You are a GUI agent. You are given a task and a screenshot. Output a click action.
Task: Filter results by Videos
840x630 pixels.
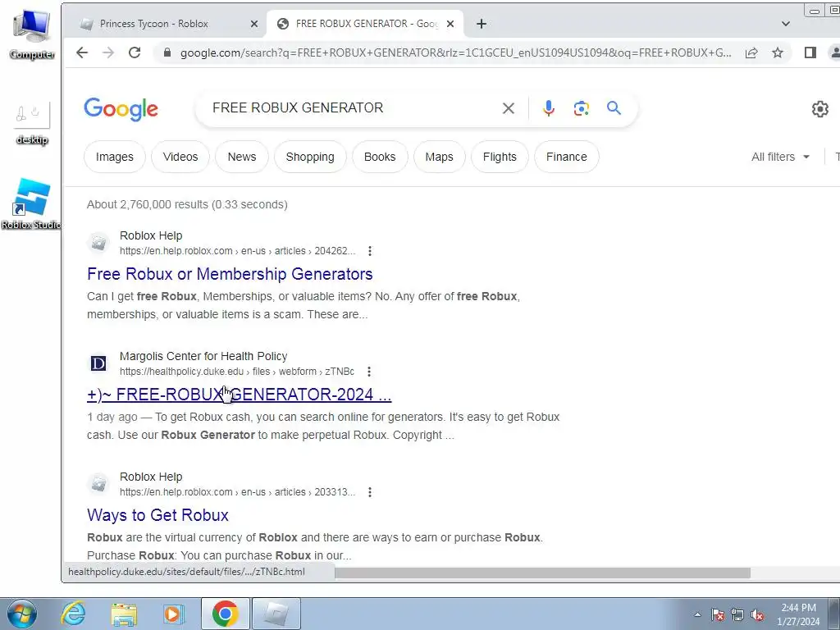pyautogui.click(x=180, y=157)
